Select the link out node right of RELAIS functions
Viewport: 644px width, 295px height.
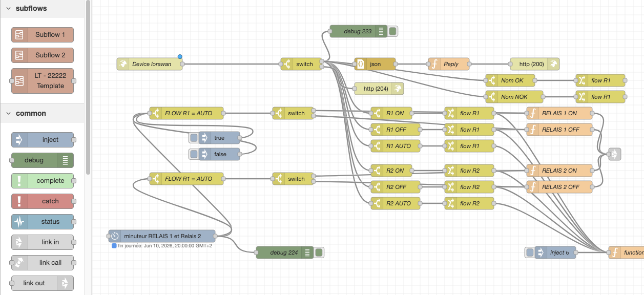pos(614,154)
